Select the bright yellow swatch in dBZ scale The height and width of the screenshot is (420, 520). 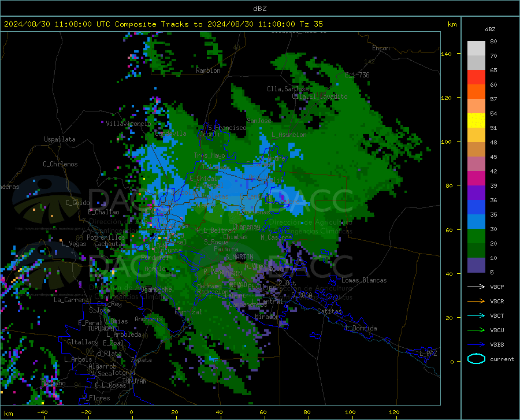[x=476, y=121]
